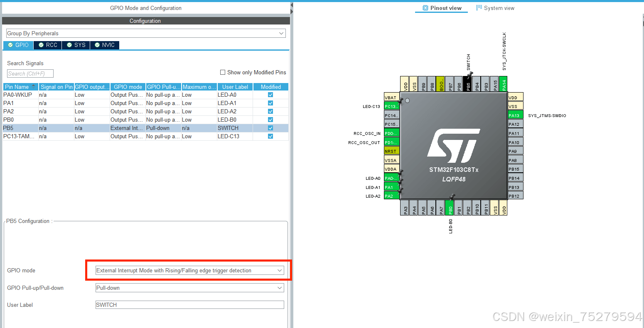
Task: Select the PA0-WKUP pin row
Action: [x=145, y=95]
